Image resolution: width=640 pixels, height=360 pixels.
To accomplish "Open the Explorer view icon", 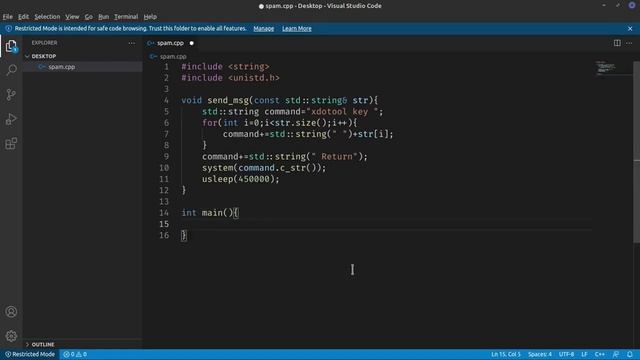I will tap(11, 46).
